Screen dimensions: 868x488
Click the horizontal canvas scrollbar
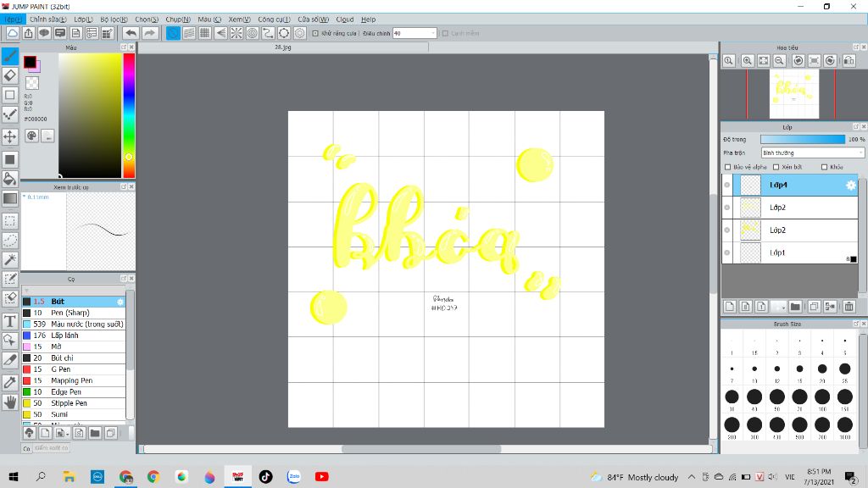pos(421,449)
